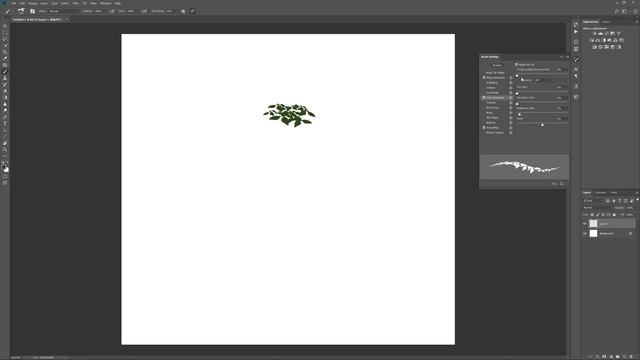Toggle Shape Dynamics checkbox
640x360 pixels.
click(x=484, y=78)
